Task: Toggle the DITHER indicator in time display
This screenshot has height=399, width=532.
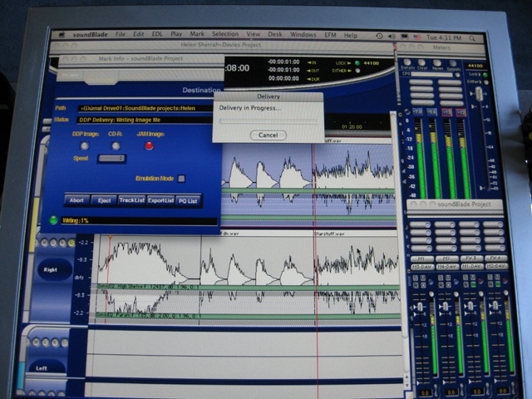Action: point(357,71)
